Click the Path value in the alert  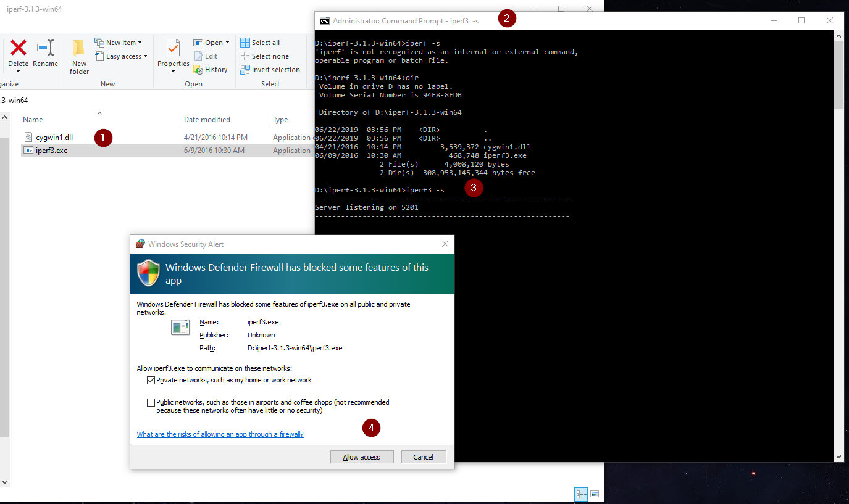click(x=295, y=348)
